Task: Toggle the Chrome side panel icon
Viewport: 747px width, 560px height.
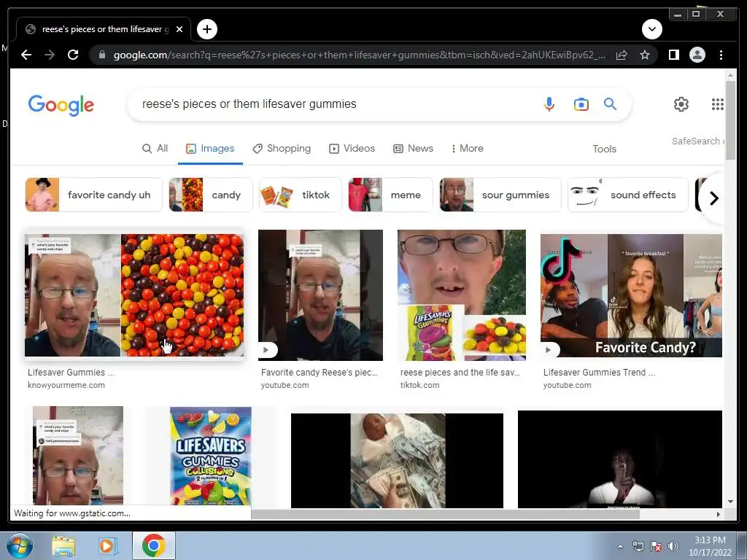Action: [x=673, y=55]
